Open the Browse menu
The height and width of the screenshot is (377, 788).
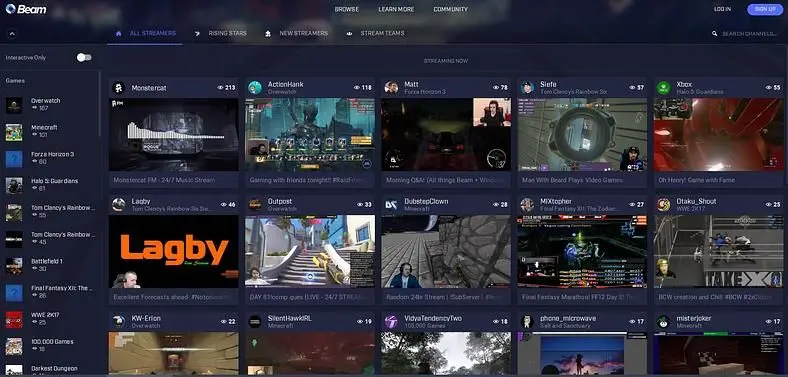[x=347, y=9]
